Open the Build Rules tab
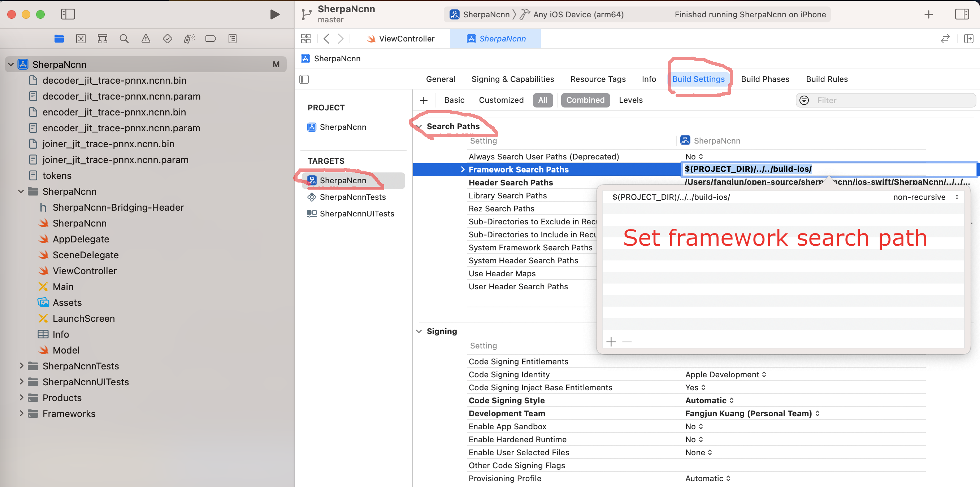Screen dimensions: 980x487 pos(827,79)
